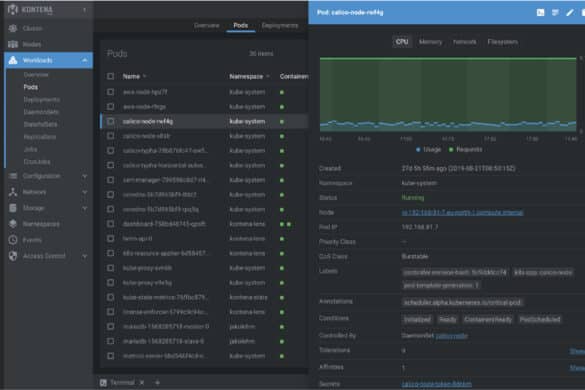Sort pods by the Name column header
This screenshot has height=390, width=585.
[x=131, y=77]
